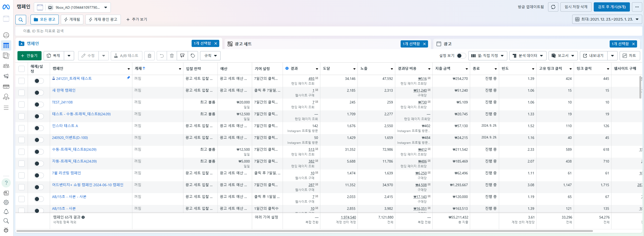Click the 추가 보기 option
This screenshot has height=236, width=644.
pyautogui.click(x=137, y=20)
